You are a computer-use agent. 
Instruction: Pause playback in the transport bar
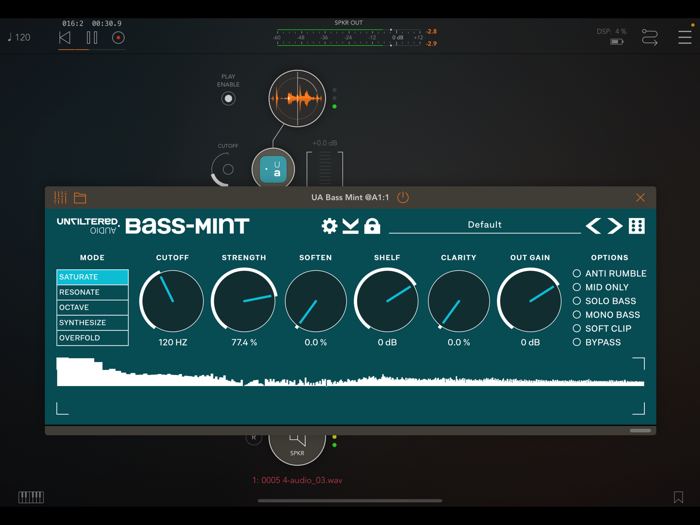pos(92,38)
